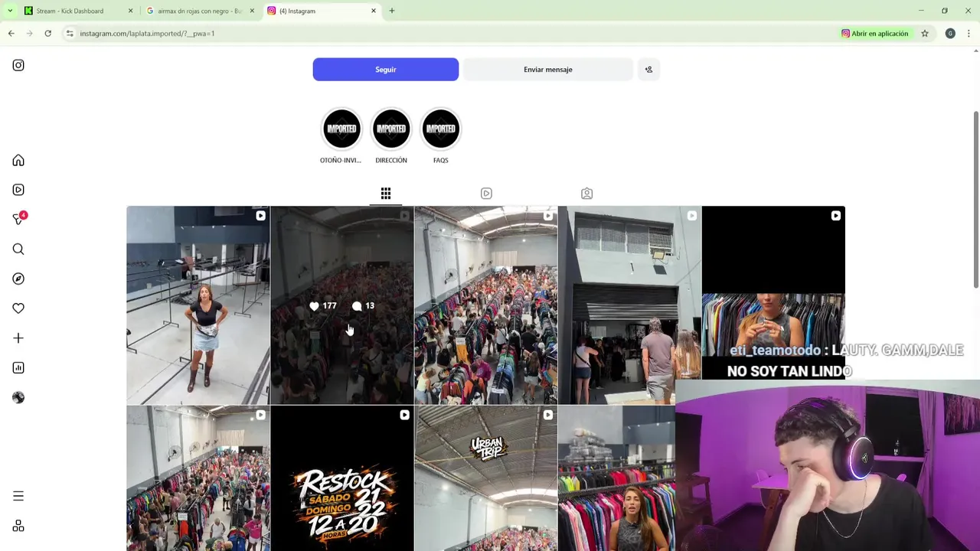Viewport: 980px width, 551px height.
Task: Go to Home feed in Instagram sidebar
Action: [18, 161]
